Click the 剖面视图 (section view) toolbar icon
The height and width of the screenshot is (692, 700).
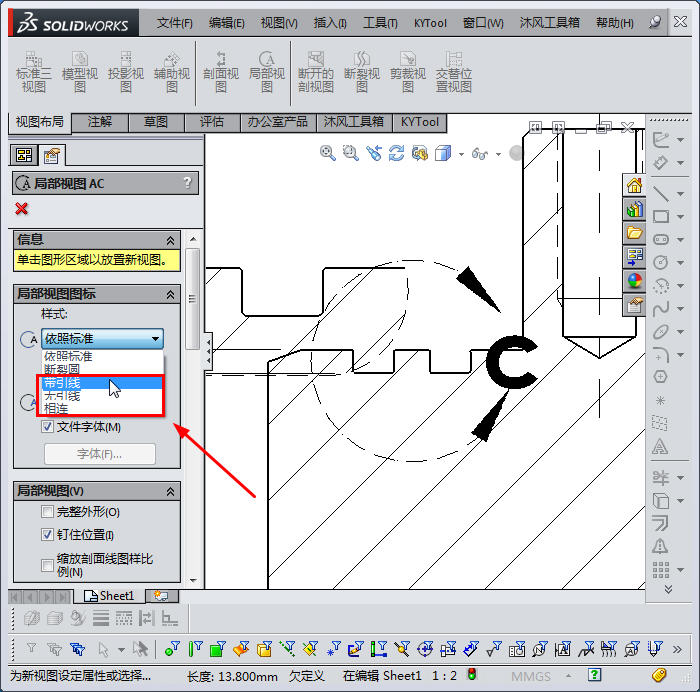click(x=221, y=72)
